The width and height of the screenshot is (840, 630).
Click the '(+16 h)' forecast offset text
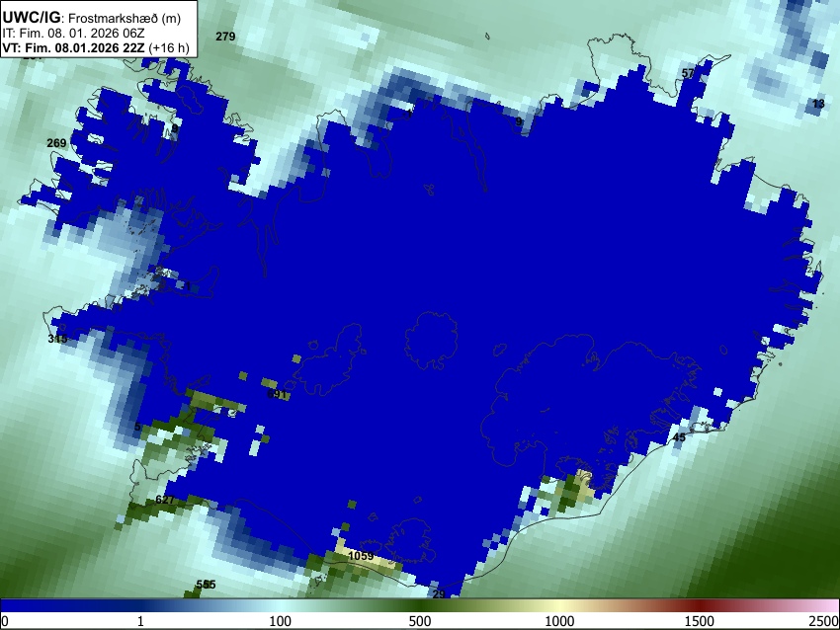(169, 47)
